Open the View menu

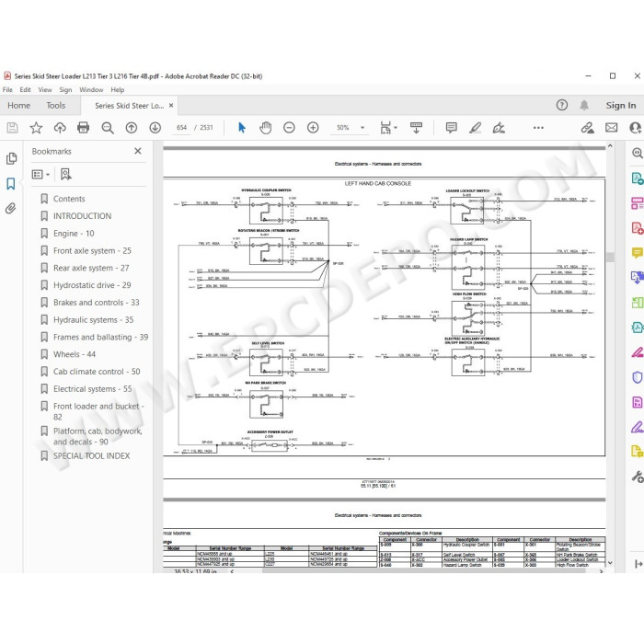point(45,89)
